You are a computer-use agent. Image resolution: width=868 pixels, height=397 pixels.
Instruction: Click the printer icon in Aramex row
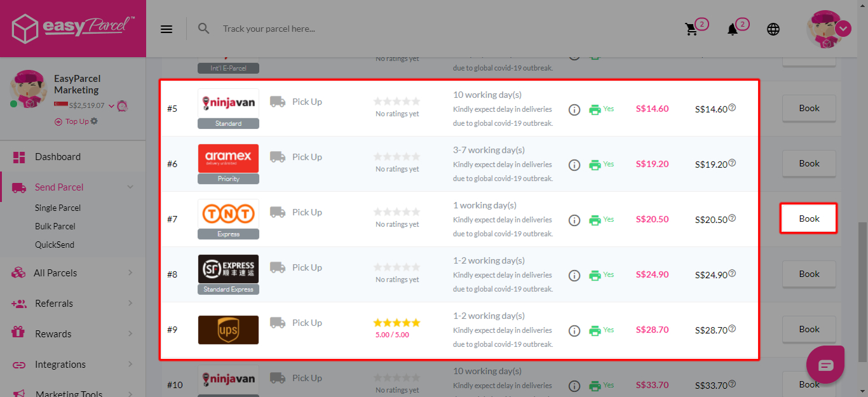(595, 165)
